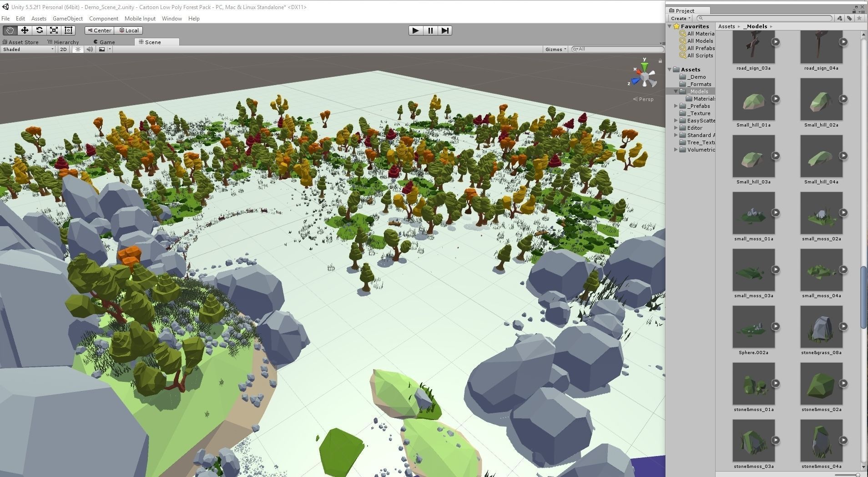Open the Create dropdown in Project panel

coord(681,18)
